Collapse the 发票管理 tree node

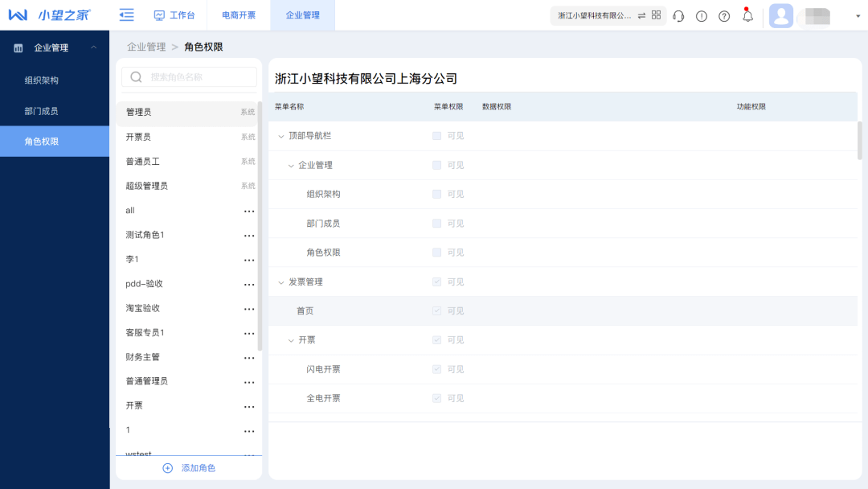click(281, 282)
